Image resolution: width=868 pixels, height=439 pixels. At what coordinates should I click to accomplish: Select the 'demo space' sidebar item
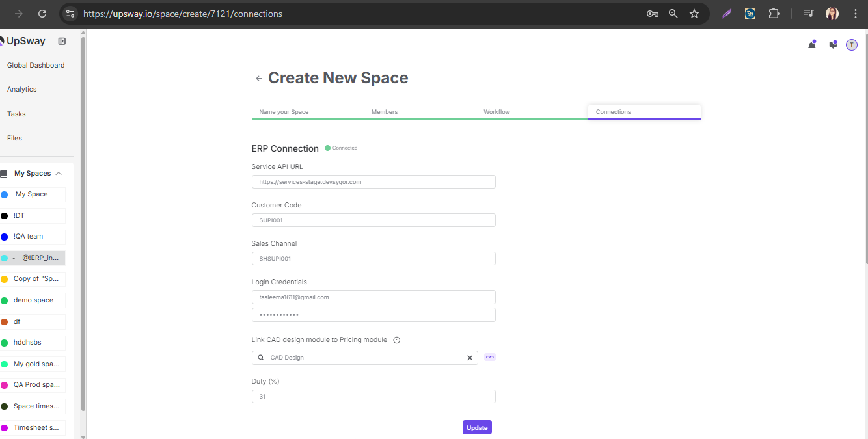pyautogui.click(x=33, y=300)
